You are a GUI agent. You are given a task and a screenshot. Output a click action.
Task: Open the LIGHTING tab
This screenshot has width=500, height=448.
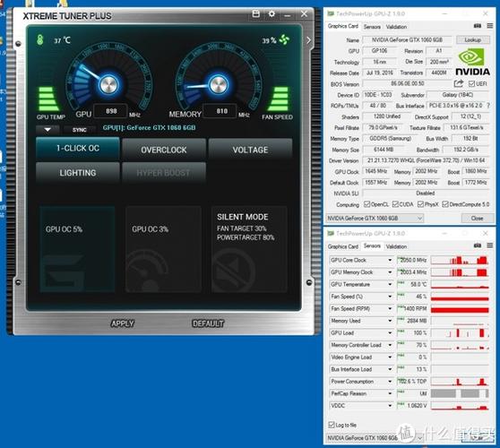[x=78, y=173]
